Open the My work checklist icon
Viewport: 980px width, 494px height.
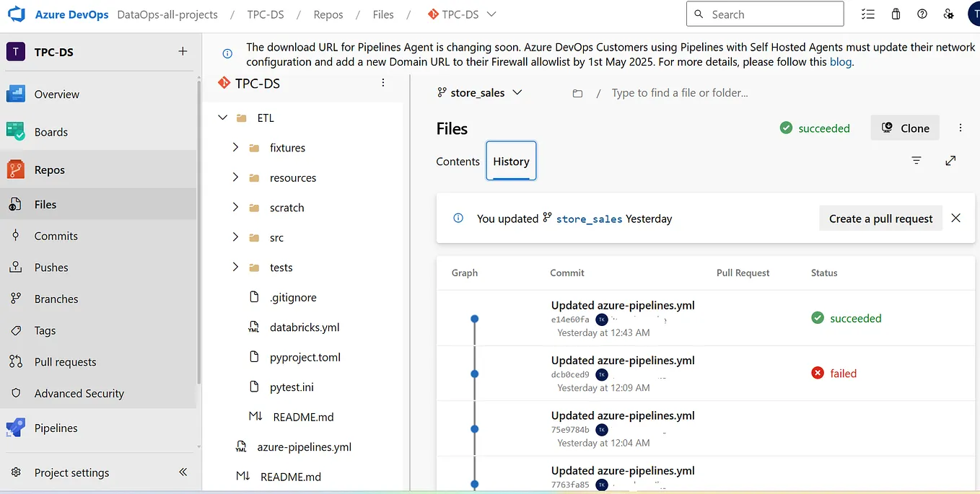pyautogui.click(x=867, y=14)
